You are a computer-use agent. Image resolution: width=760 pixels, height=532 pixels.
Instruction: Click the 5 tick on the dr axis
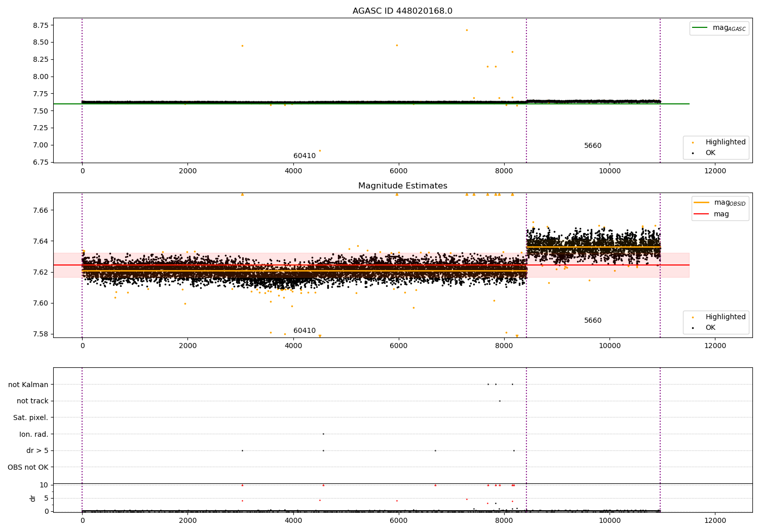(46, 498)
